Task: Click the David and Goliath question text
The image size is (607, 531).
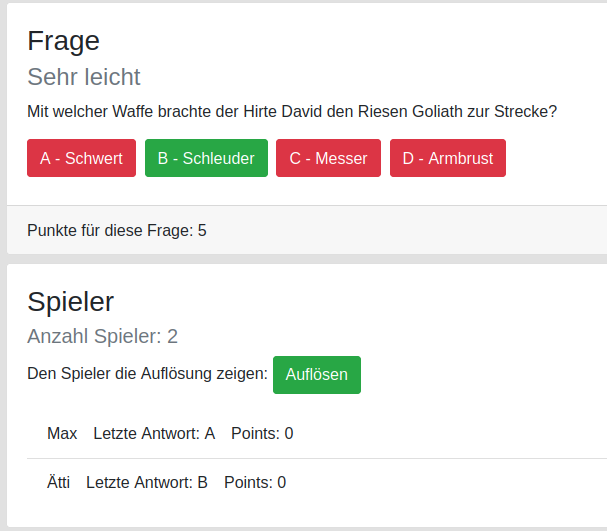Action: (x=292, y=111)
